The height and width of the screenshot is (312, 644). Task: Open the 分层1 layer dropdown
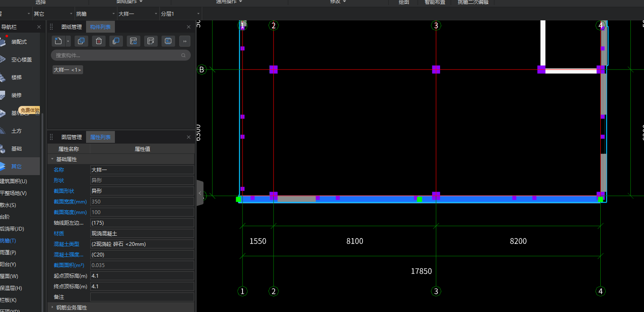click(x=181, y=14)
